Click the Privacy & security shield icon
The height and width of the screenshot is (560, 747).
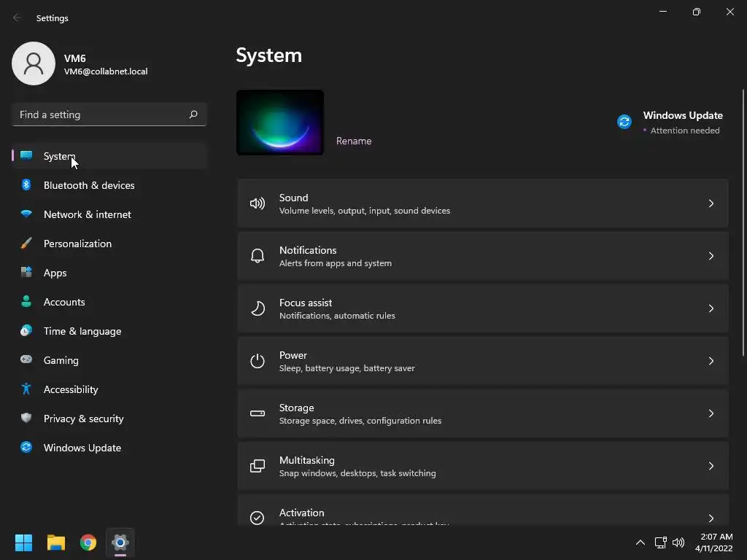(26, 418)
